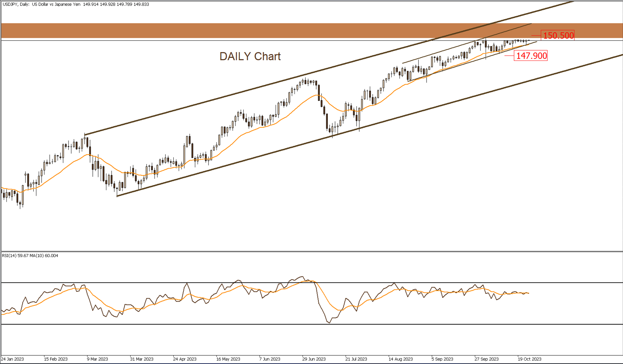Select the 7 Jun 2023 date label

click(270, 359)
